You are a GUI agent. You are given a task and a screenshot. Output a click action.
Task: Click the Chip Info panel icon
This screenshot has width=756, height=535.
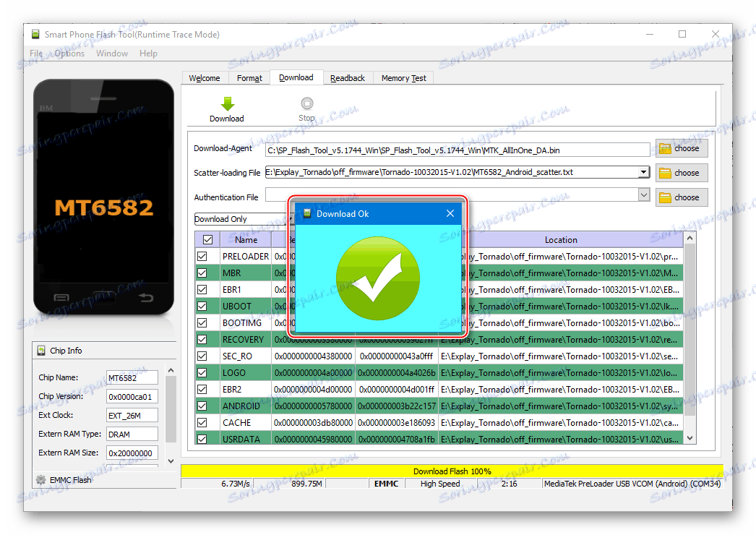click(41, 351)
